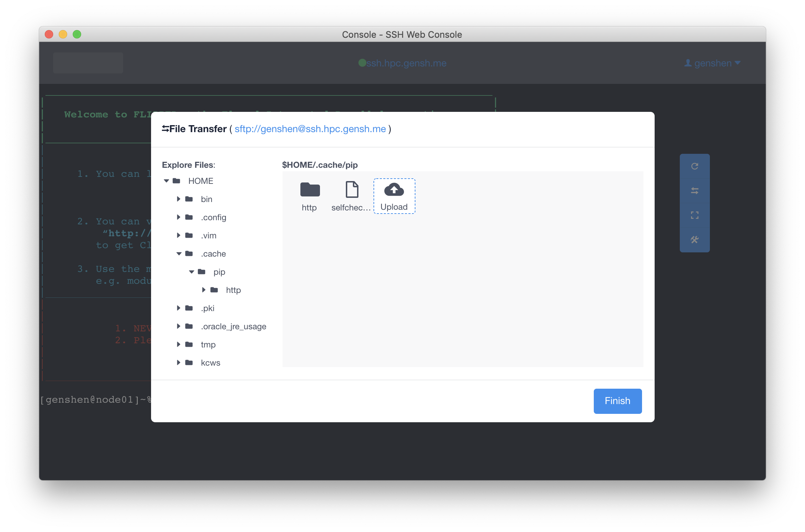Collapse the .cache folder arrow
The image size is (805, 532).
tap(179, 254)
